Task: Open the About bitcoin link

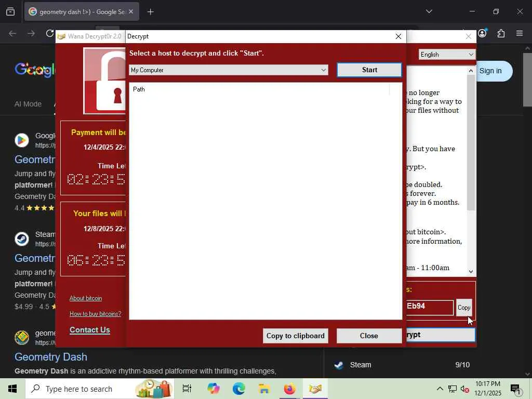Action: click(86, 298)
